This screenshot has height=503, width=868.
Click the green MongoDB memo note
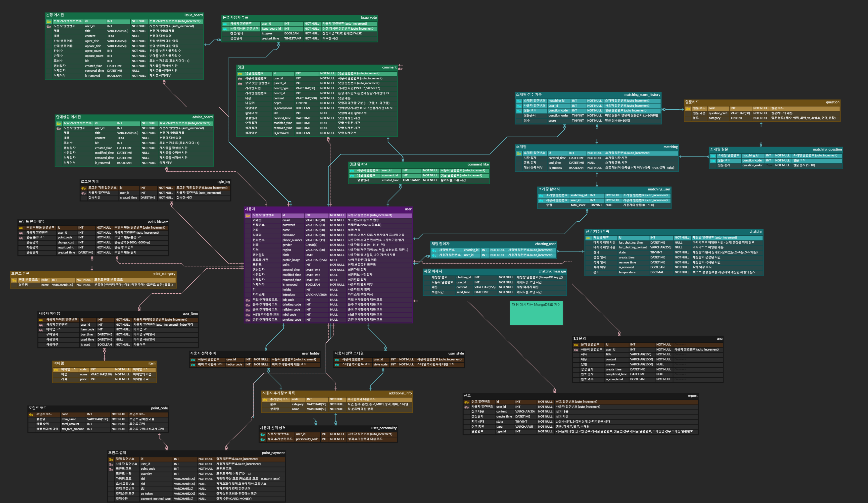point(536,313)
